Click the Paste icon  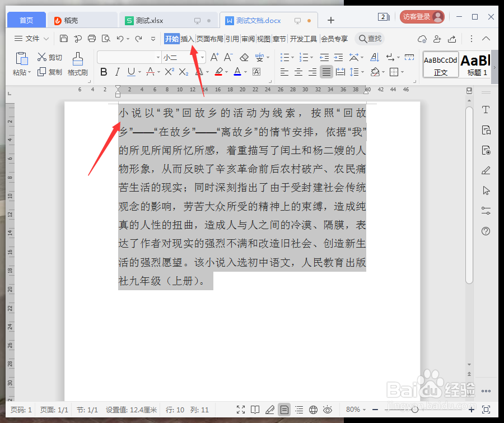21,58
